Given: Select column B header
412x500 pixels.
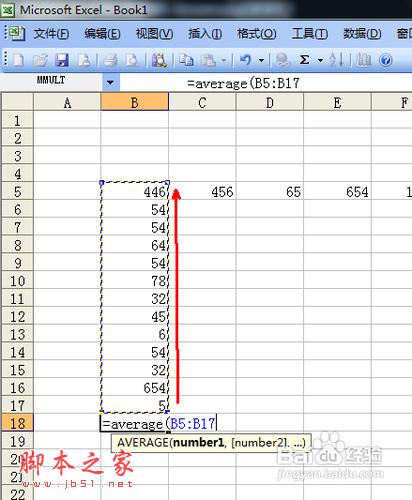Looking at the screenshot, I should tap(135, 102).
